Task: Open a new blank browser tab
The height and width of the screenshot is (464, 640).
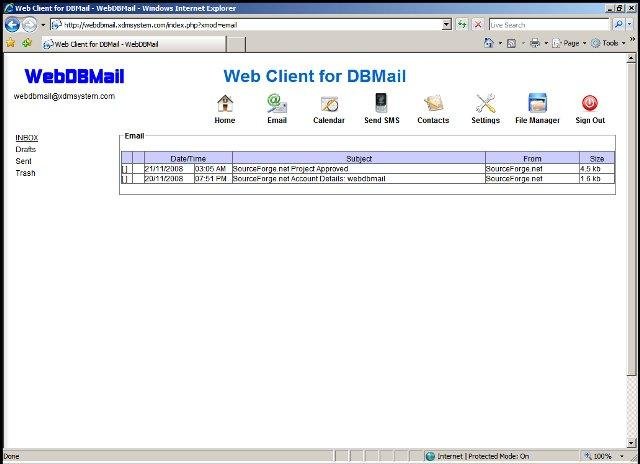Action: 236,44
